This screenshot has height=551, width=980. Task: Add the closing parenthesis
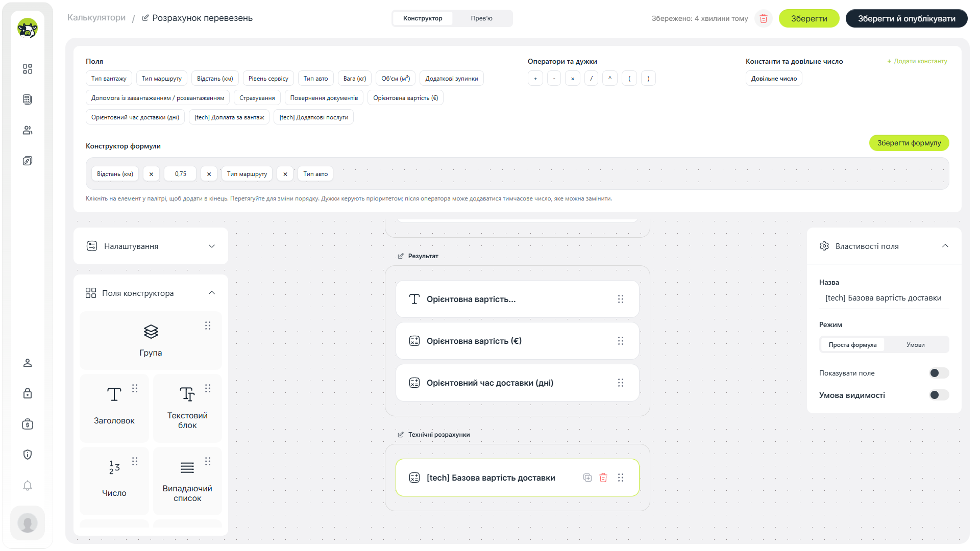click(x=648, y=79)
